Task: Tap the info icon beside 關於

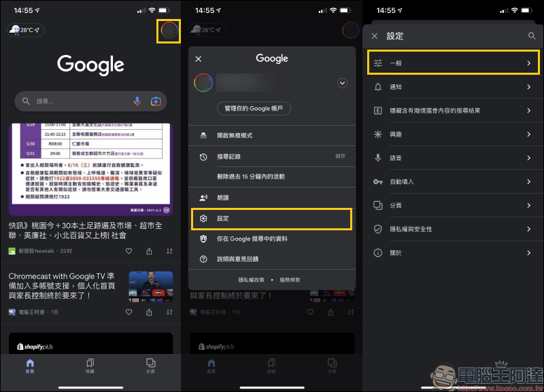Action: tap(378, 253)
